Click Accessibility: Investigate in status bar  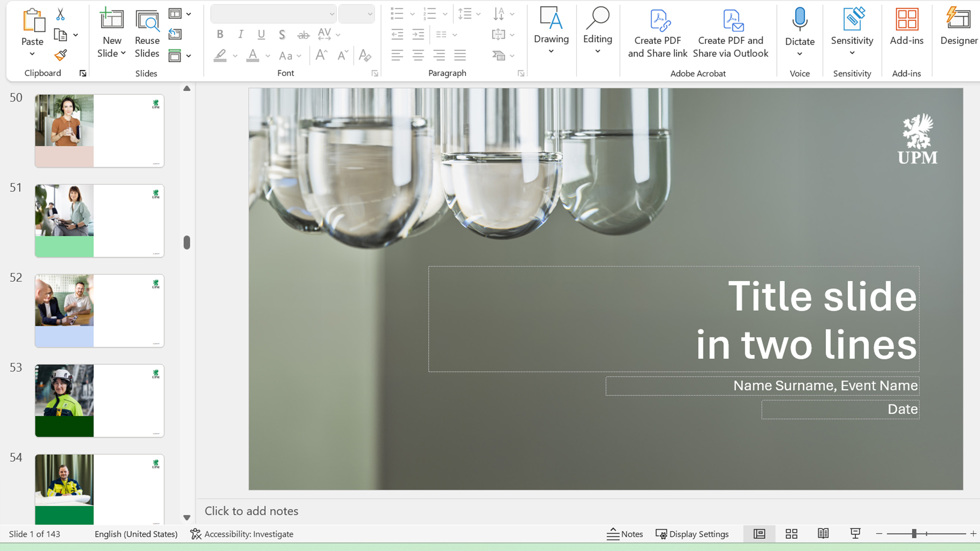tap(242, 534)
